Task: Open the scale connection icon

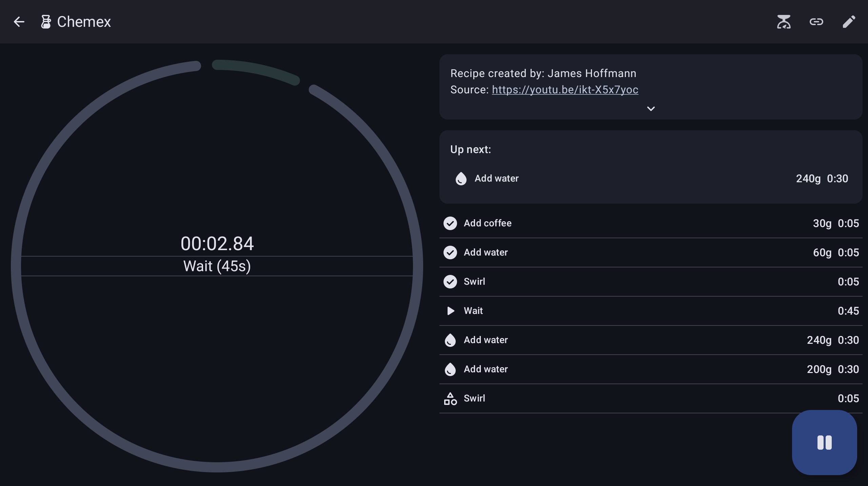Action: (x=784, y=22)
